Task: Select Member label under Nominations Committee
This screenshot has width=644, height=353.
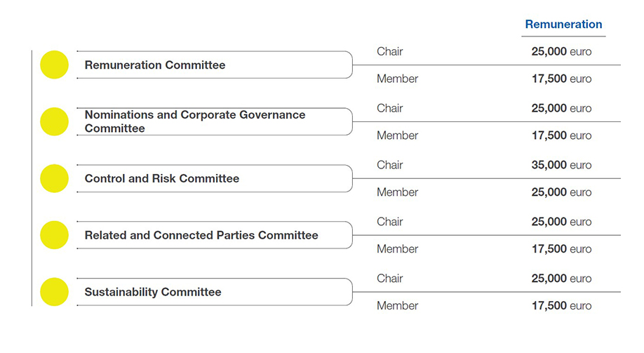Action: click(x=397, y=135)
